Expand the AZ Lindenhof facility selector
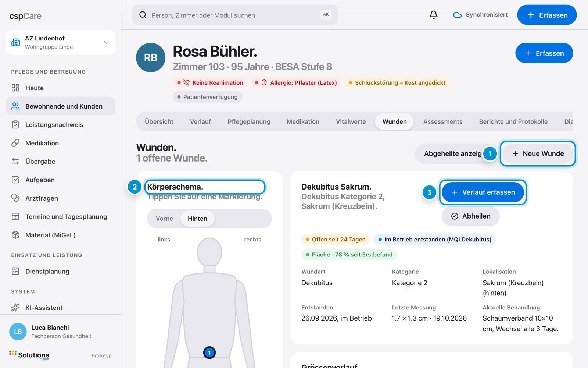 [x=60, y=42]
